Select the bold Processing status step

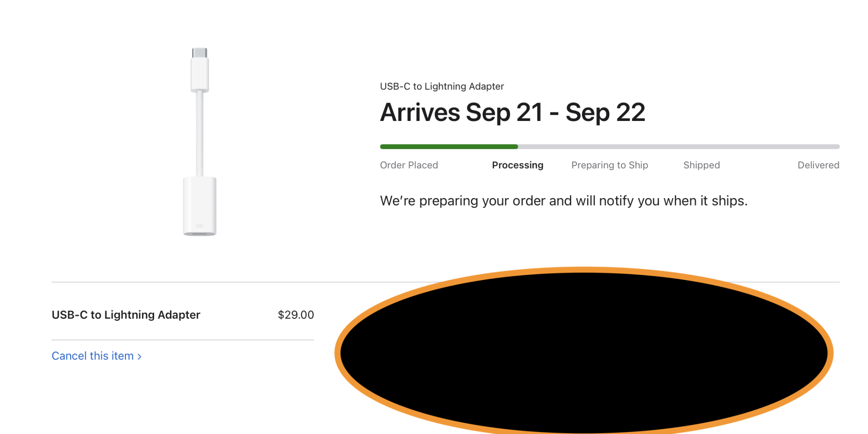(x=517, y=165)
